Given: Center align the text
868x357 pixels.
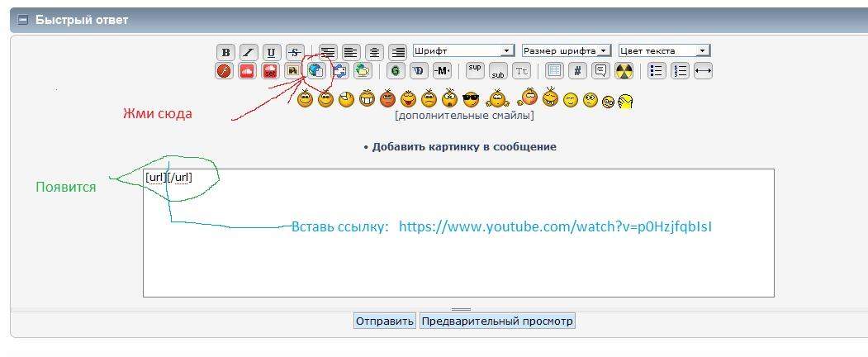Looking at the screenshot, I should coord(375,53).
